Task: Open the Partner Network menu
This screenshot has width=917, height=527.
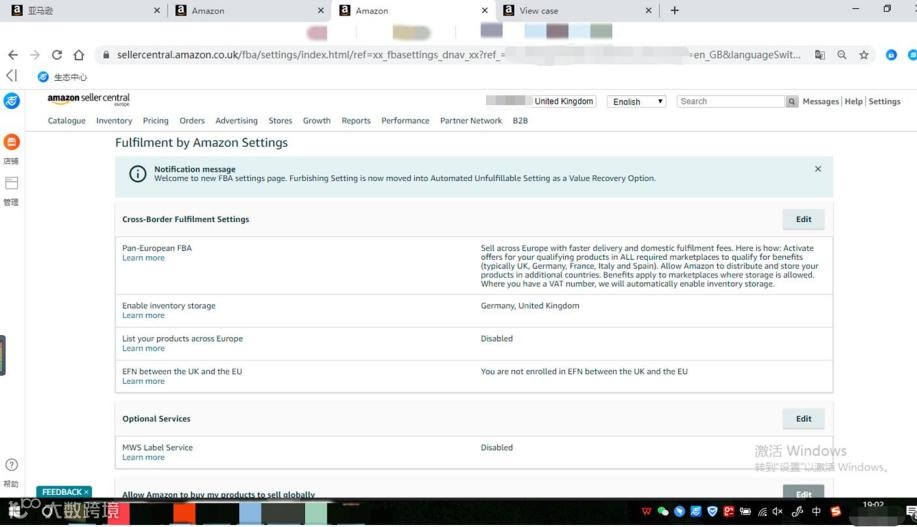Action: click(x=471, y=120)
